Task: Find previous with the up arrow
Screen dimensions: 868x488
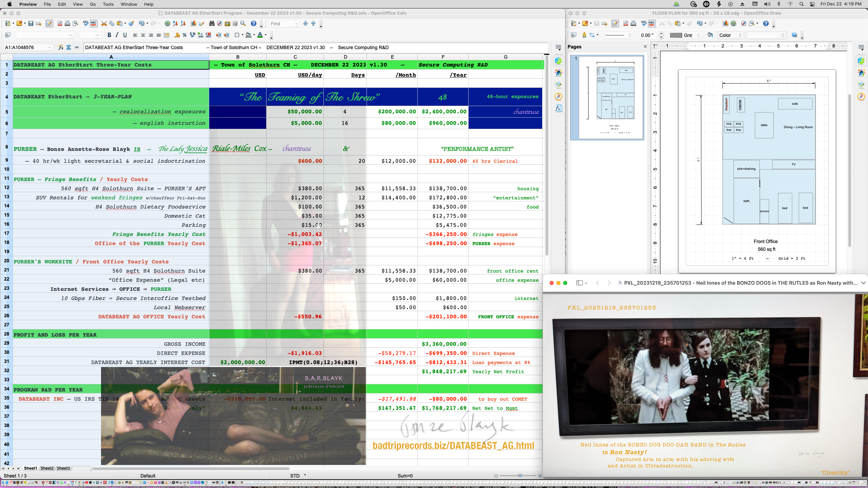Action: (x=313, y=23)
